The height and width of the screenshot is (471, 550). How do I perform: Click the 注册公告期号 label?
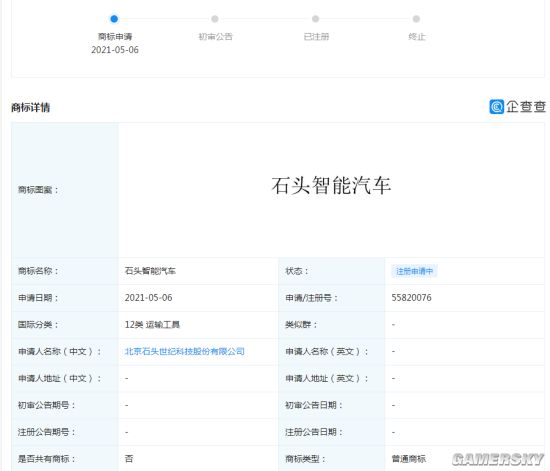tap(46, 432)
